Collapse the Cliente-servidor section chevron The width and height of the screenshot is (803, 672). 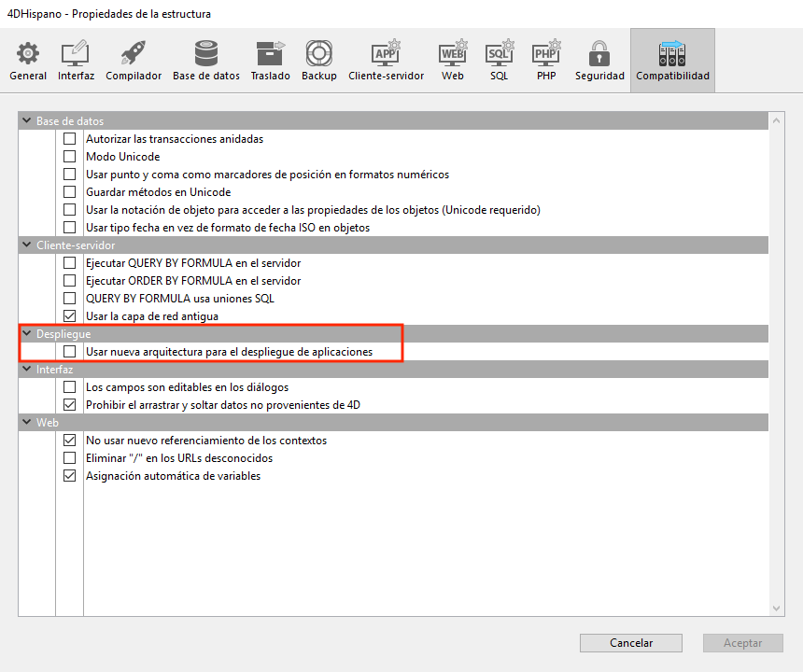click(27, 245)
